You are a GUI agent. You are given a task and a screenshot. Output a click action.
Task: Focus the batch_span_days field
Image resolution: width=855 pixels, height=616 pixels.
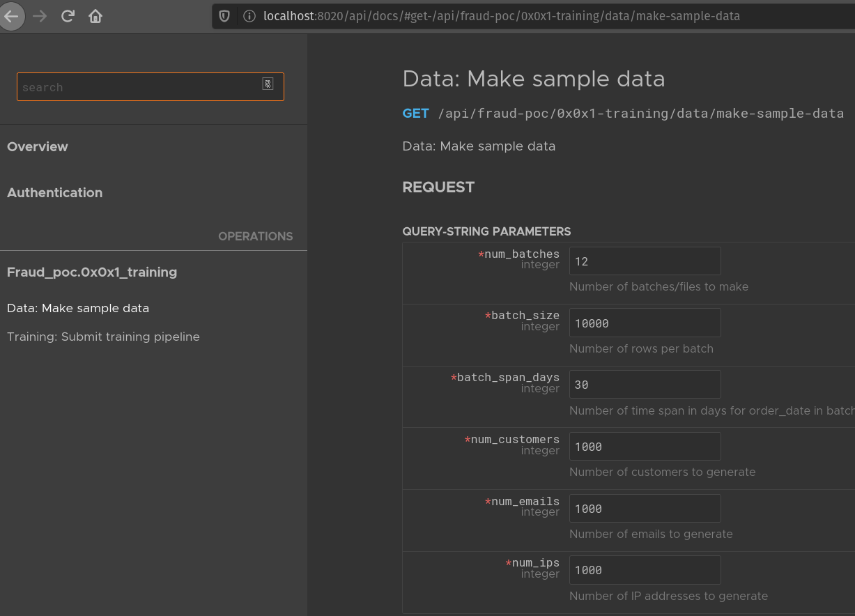(645, 385)
